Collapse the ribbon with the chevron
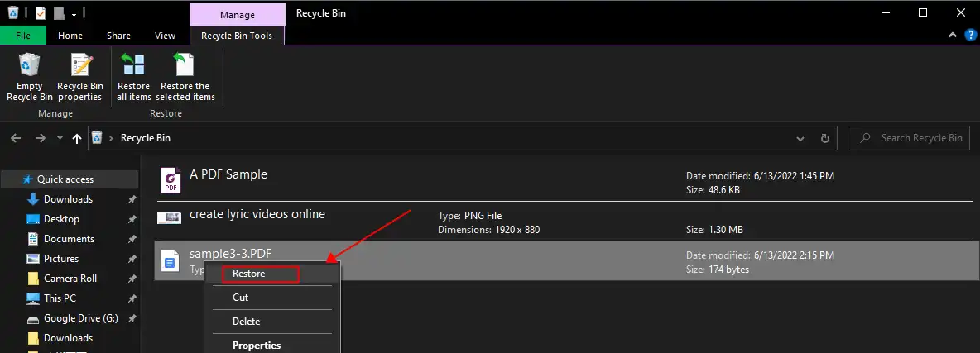 [951, 36]
